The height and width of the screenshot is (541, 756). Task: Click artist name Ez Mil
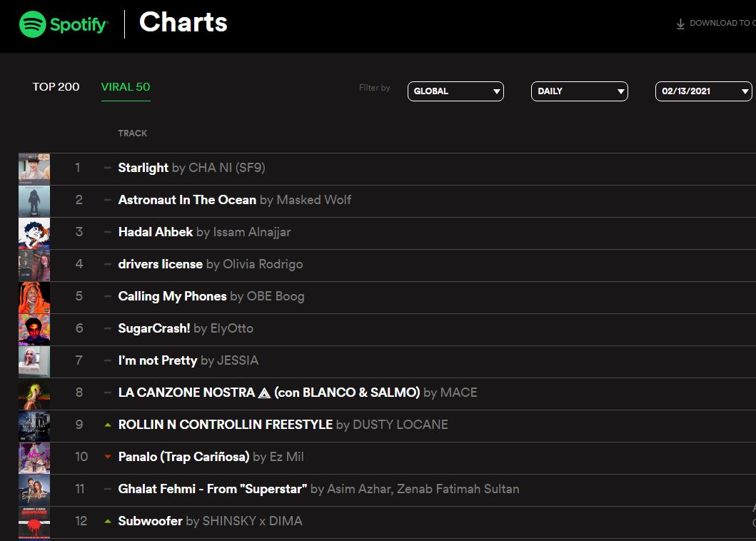(x=286, y=457)
